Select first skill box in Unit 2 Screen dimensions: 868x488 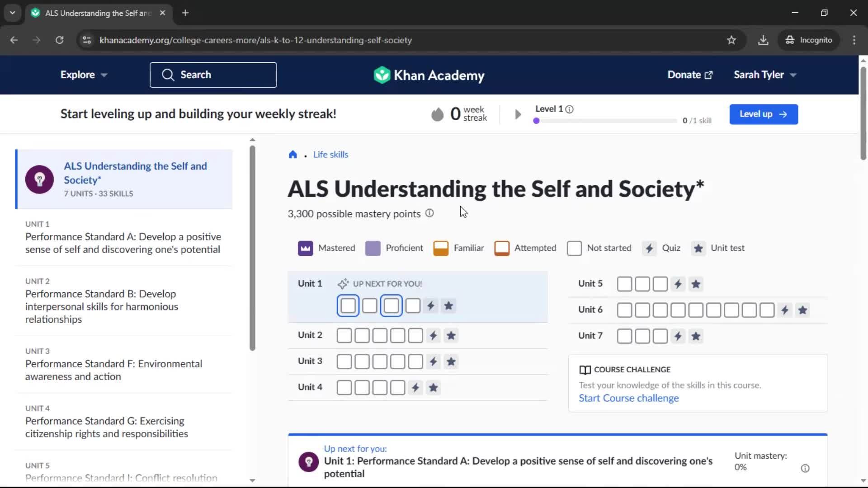(x=344, y=336)
